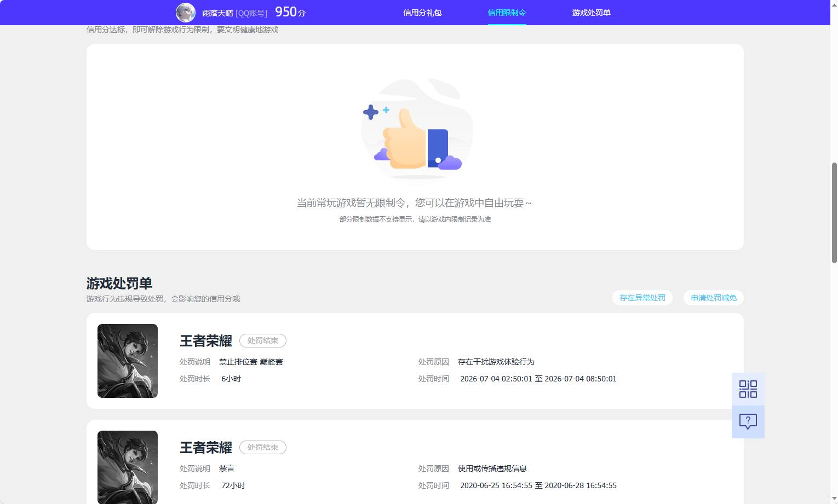Select the game thumbnail of the 6小时 penalty
Viewport: 838px width, 504px height.
click(128, 361)
